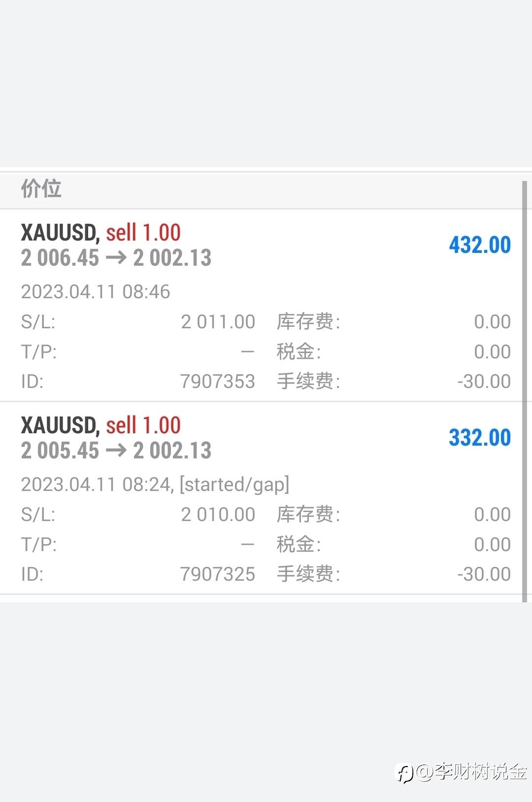Select the 价位 column header
The width and height of the screenshot is (532, 802).
tap(41, 189)
